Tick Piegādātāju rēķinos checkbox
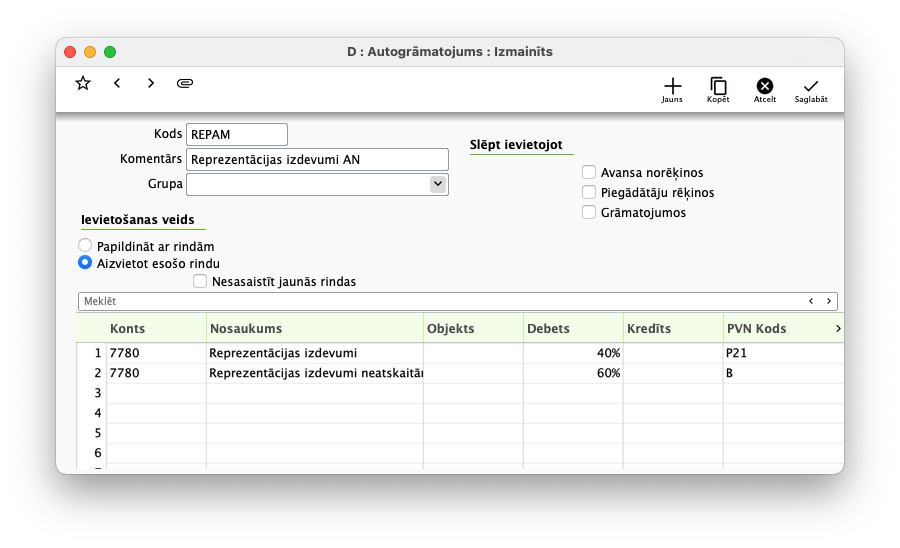900x548 pixels. [x=589, y=192]
